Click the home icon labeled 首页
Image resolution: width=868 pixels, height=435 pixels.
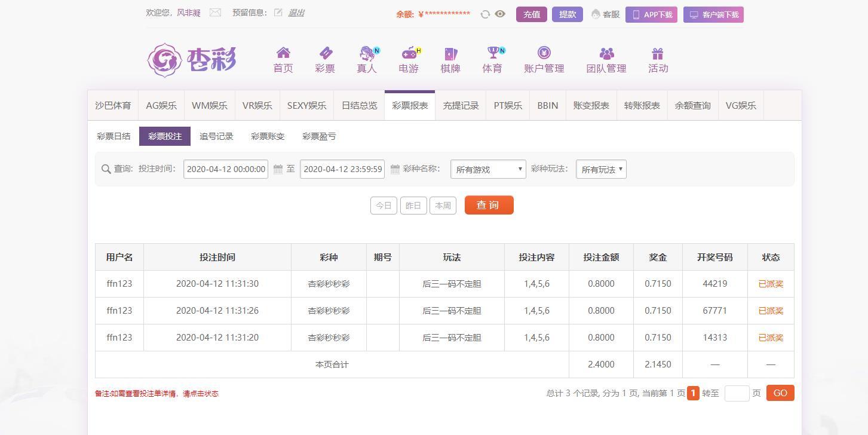pos(283,54)
